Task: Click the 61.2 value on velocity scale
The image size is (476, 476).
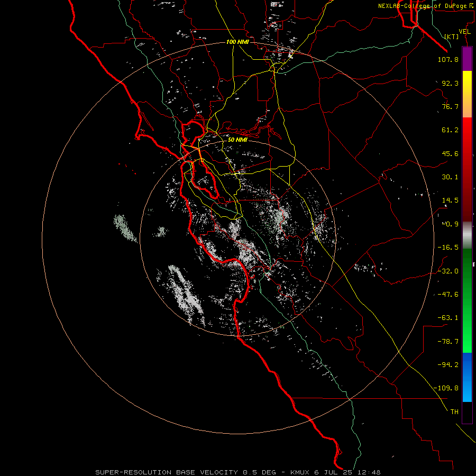Action: click(450, 130)
